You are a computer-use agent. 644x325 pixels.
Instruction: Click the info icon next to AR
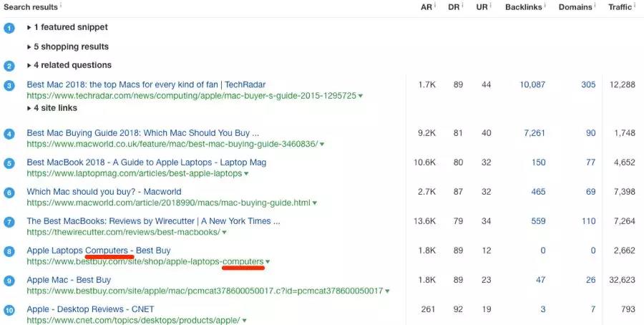click(436, 6)
